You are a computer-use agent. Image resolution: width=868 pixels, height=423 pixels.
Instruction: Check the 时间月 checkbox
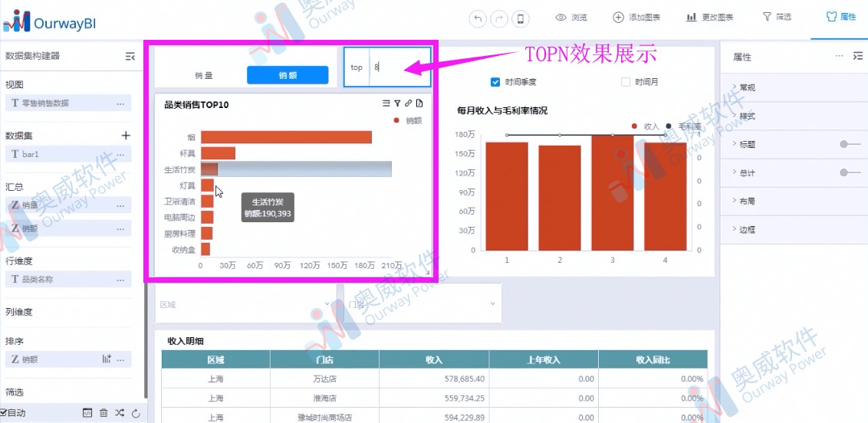[626, 83]
